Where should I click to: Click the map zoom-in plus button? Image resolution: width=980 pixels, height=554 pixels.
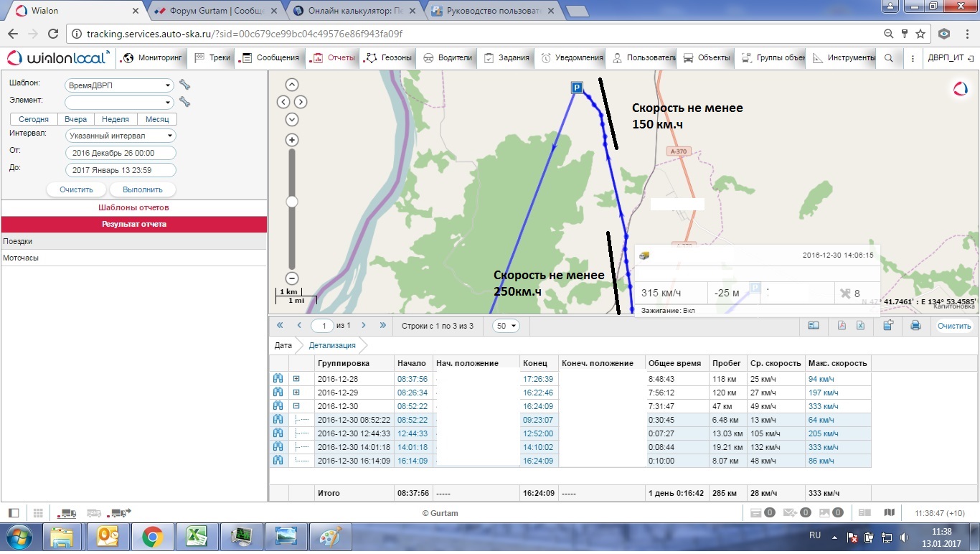(x=292, y=140)
